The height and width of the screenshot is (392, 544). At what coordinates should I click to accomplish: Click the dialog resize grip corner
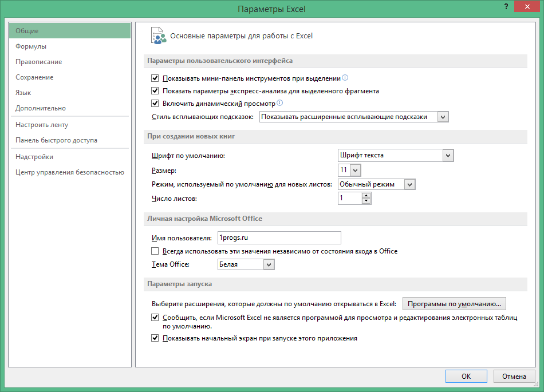[537, 384]
